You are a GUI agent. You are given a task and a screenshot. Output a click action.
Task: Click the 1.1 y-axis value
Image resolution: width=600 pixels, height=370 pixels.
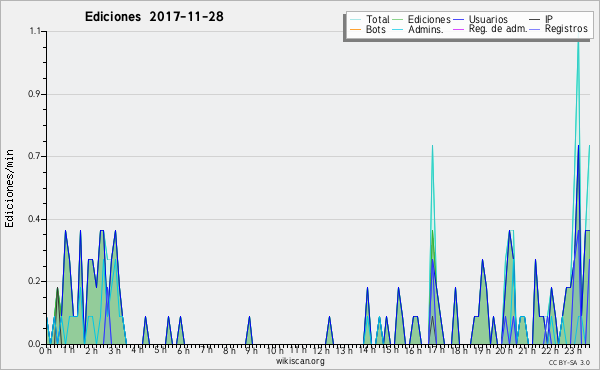point(35,31)
